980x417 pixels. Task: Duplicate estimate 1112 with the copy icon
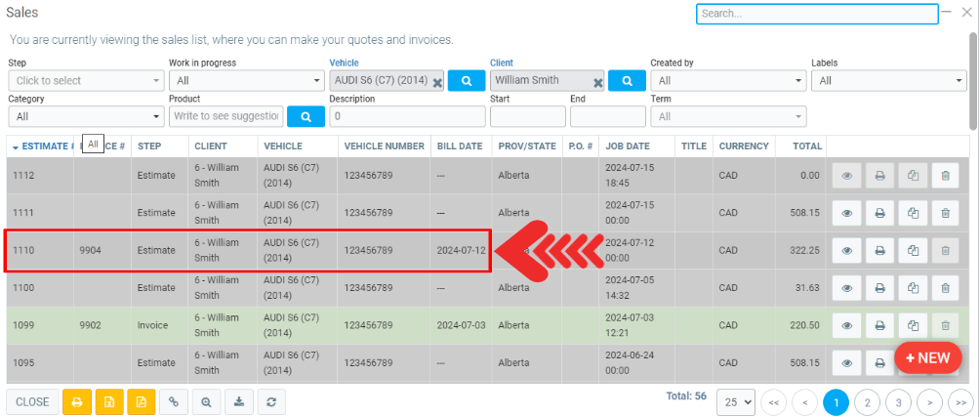(x=913, y=176)
